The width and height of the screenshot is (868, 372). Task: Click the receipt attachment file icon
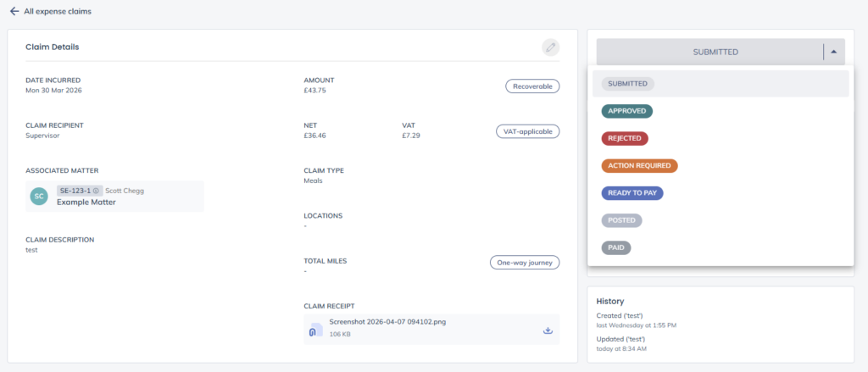pos(314,330)
